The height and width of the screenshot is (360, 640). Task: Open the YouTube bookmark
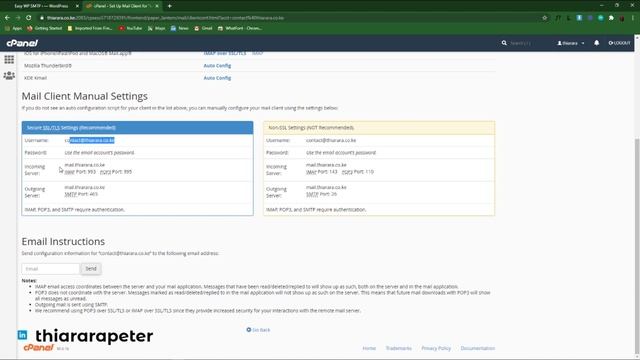pyautogui.click(x=131, y=29)
